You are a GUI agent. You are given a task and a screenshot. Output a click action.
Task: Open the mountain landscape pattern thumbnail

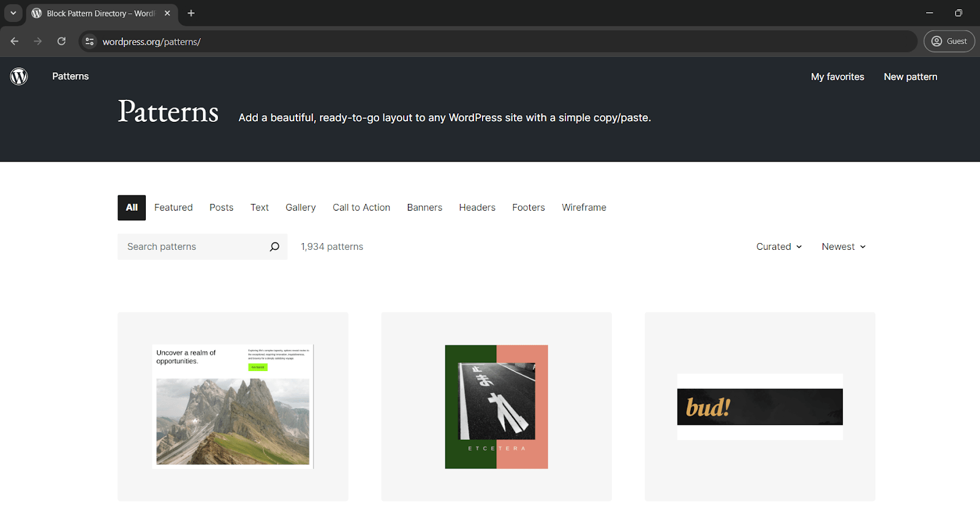point(233,407)
